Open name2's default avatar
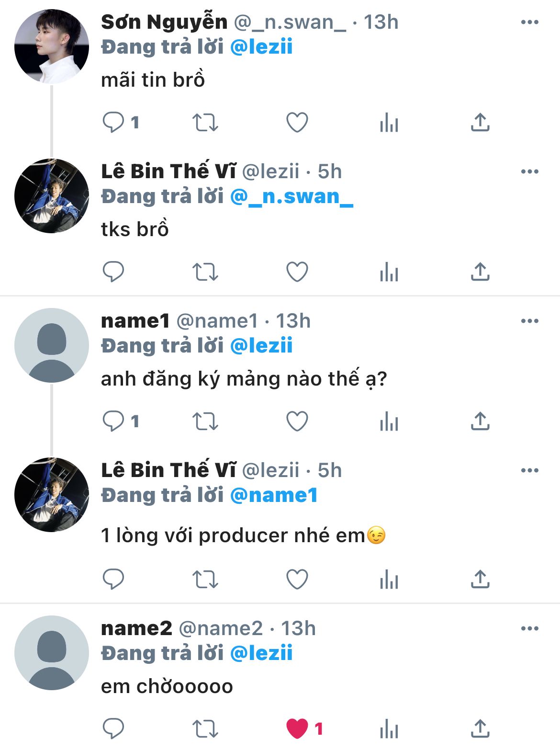 52,652
